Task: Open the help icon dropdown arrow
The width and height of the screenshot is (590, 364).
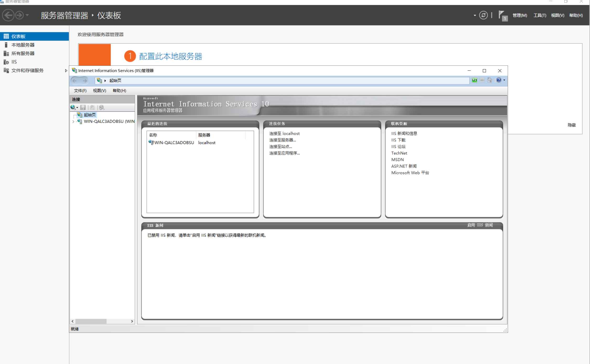Action: [x=504, y=80]
